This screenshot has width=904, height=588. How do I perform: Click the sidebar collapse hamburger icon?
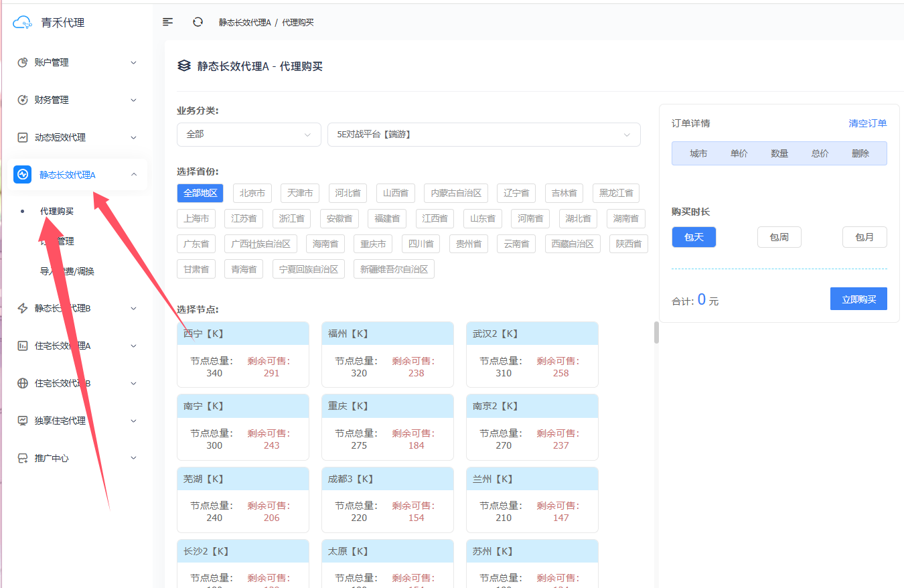(168, 22)
